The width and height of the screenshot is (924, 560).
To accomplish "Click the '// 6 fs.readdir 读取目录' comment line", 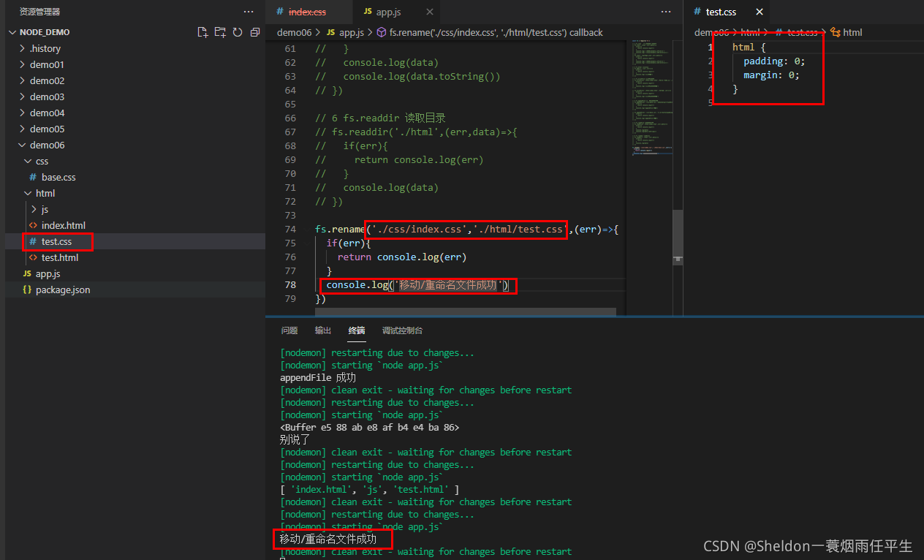I will [380, 118].
